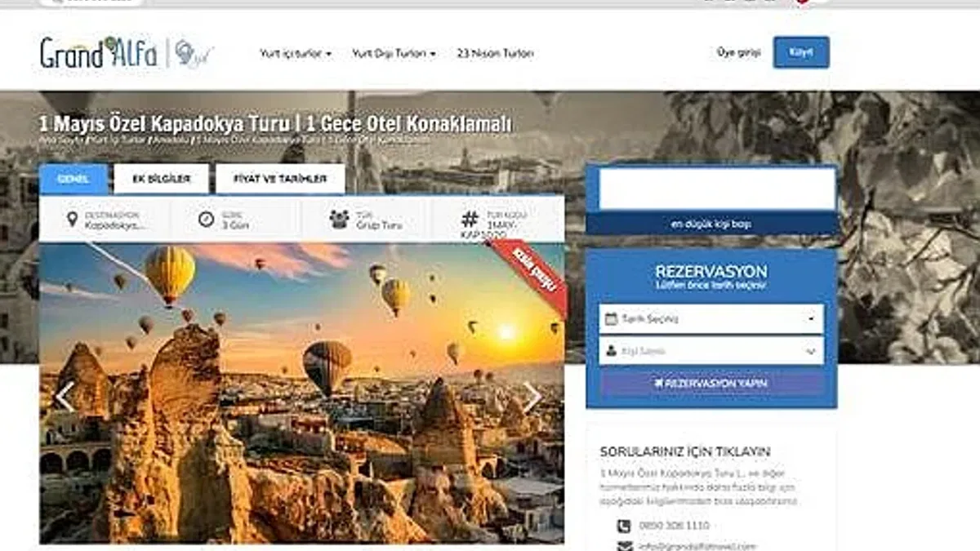Screen dimensions: 980x551
Task: Show the next slider photo
Action: [532, 398]
